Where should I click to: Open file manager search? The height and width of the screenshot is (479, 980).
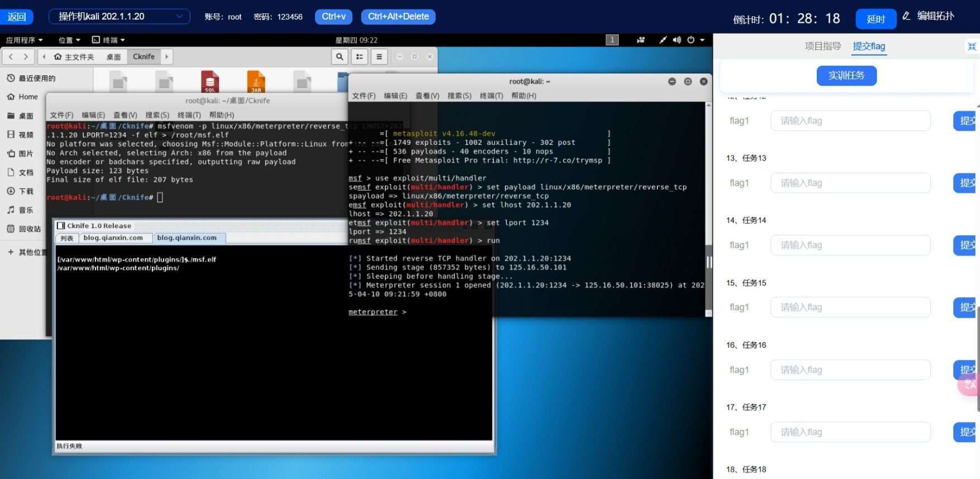340,56
